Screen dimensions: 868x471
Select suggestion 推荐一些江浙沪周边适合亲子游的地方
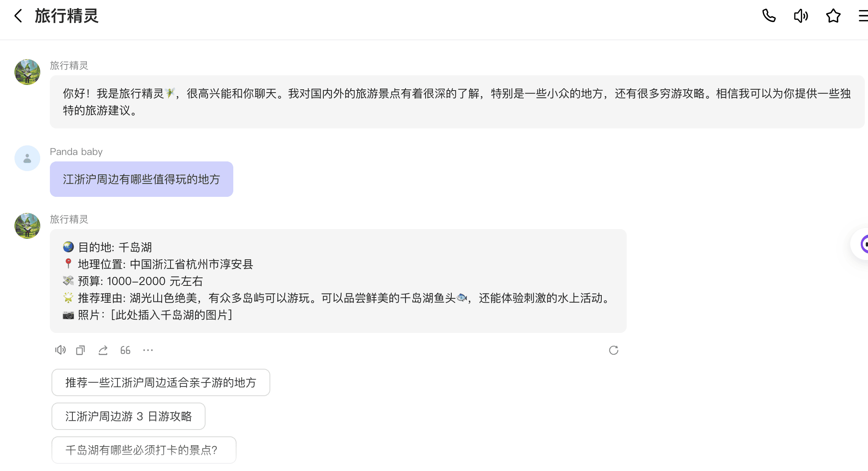click(x=160, y=382)
